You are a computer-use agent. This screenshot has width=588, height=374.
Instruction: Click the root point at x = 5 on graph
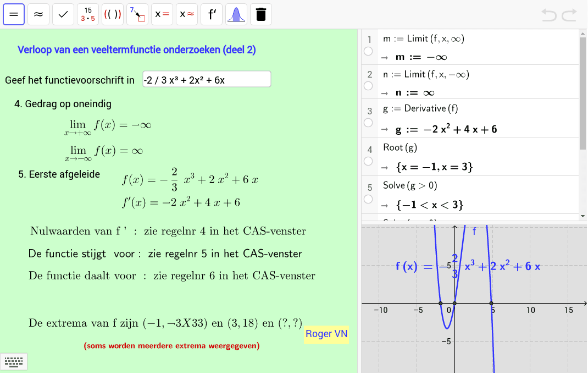tap(491, 303)
